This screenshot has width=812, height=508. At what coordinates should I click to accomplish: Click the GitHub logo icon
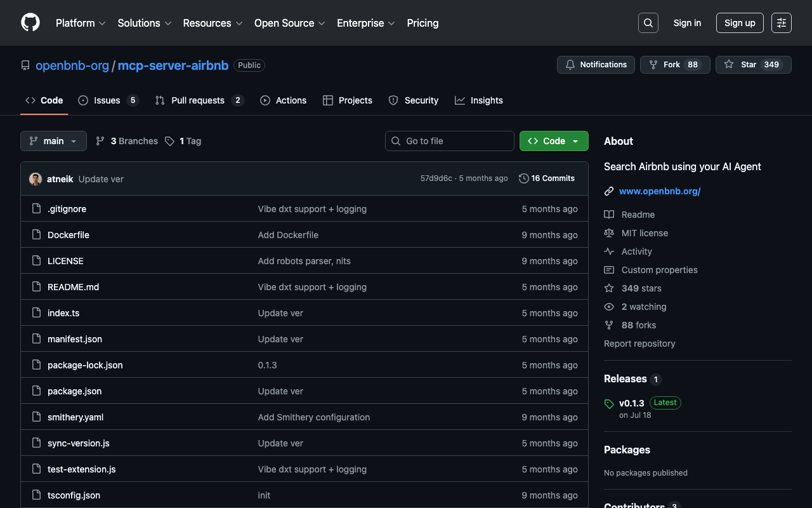point(30,23)
